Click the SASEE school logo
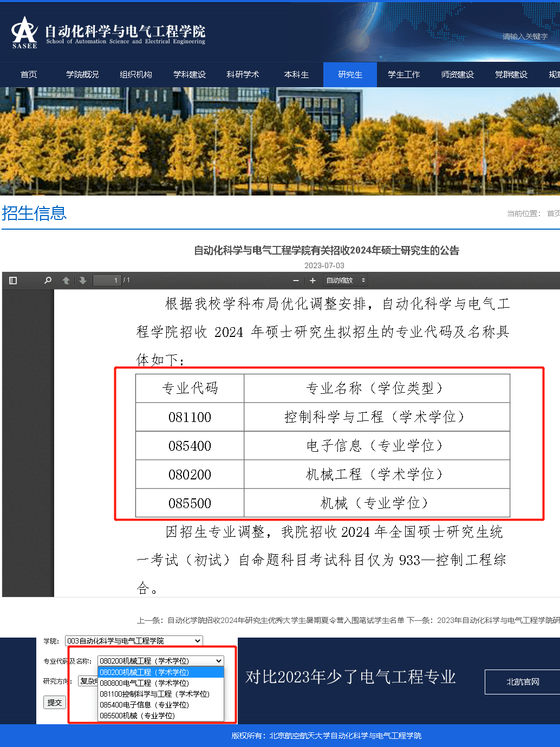 coord(25,33)
